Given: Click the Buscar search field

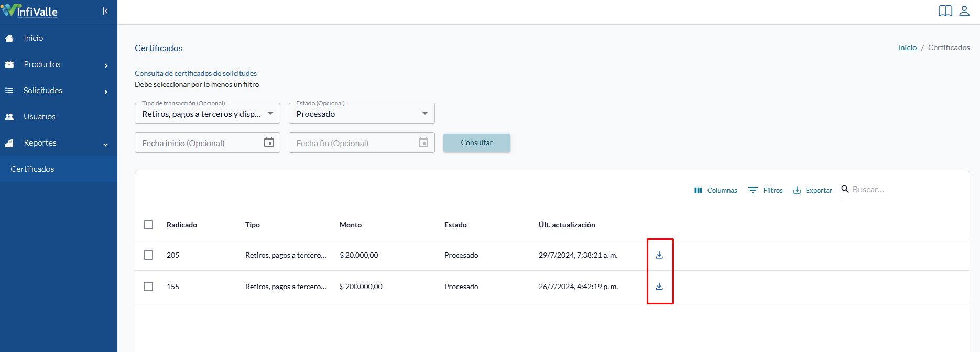Looking at the screenshot, I should pyautogui.click(x=905, y=190).
